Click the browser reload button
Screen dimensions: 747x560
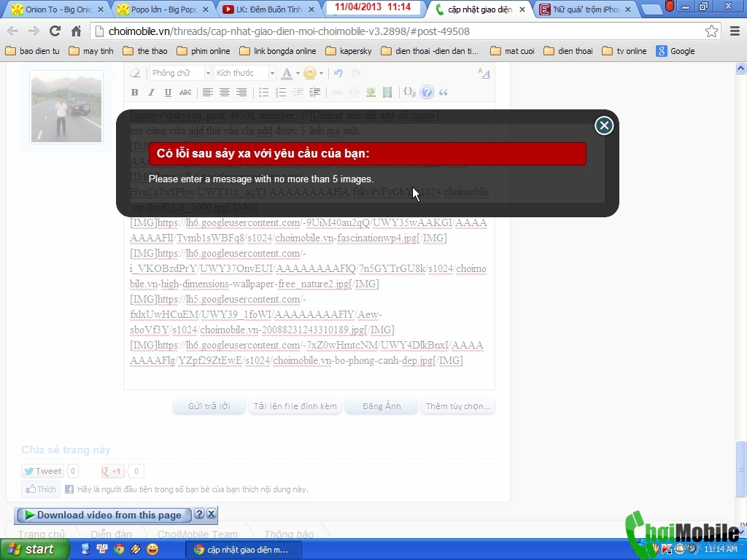(55, 31)
